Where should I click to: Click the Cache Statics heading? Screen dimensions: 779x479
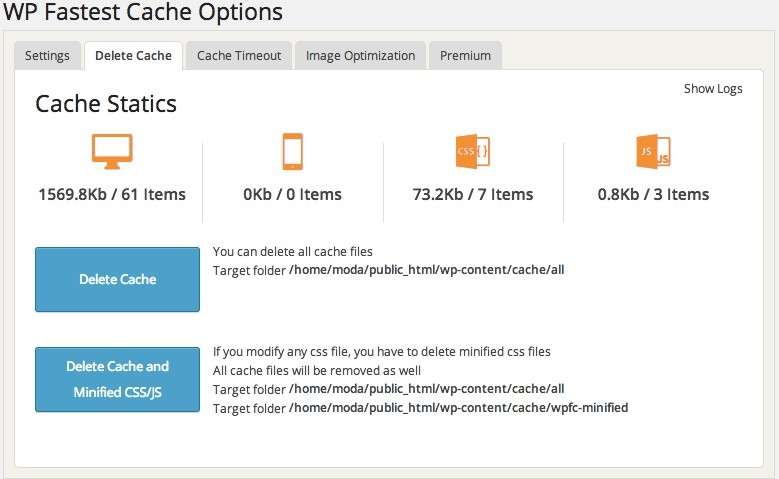click(x=106, y=104)
